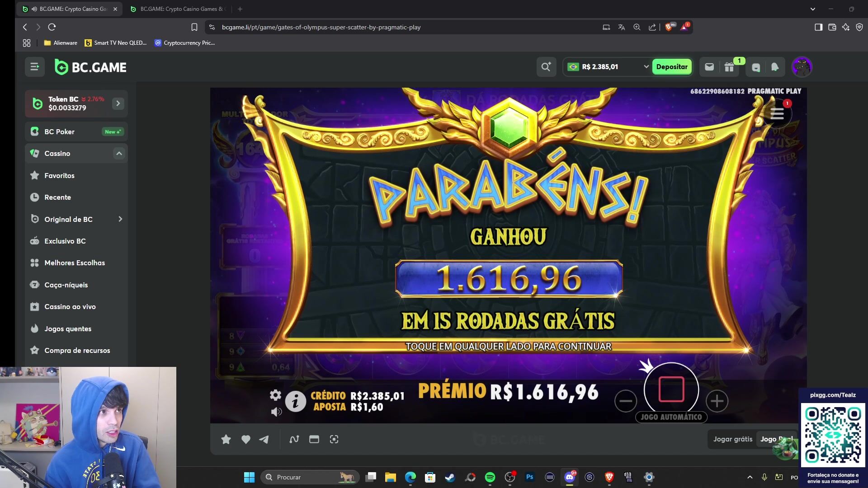Toggle theater mode icon
The image size is (868, 488).
point(314,439)
